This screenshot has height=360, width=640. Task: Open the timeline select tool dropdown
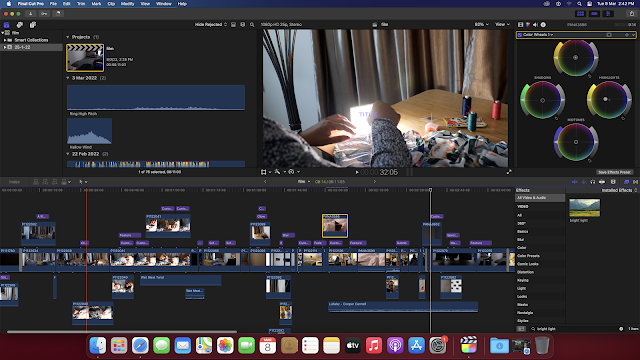(x=82, y=182)
